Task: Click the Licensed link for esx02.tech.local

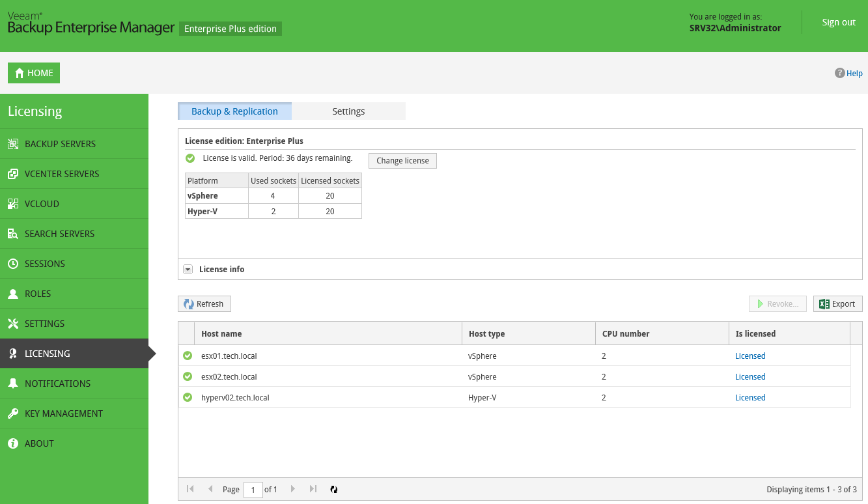Action: coord(750,377)
